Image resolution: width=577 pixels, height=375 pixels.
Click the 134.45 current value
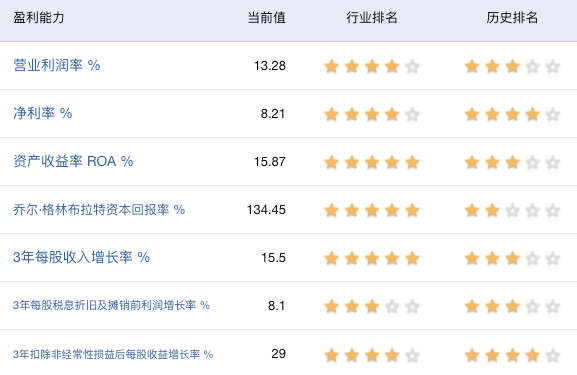266,210
